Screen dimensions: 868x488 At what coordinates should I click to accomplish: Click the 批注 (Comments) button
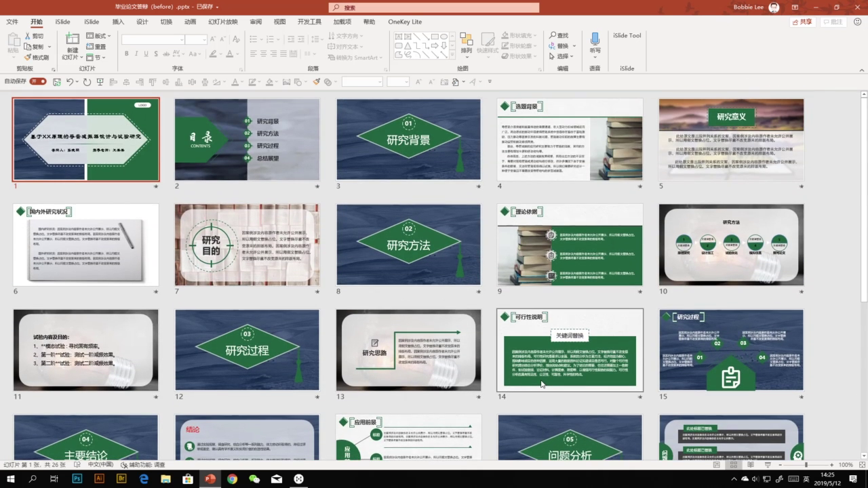(833, 22)
